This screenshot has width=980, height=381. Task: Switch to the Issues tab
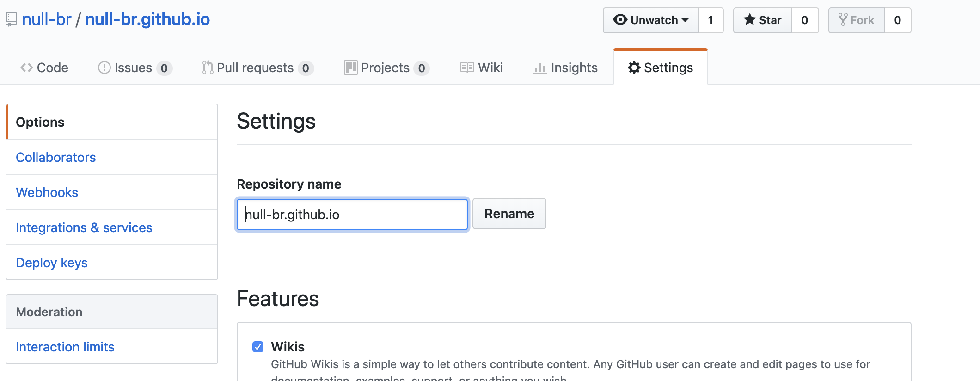[135, 68]
